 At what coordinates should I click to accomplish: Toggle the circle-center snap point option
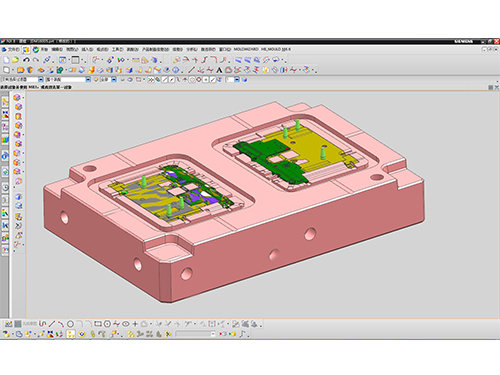click(192, 80)
